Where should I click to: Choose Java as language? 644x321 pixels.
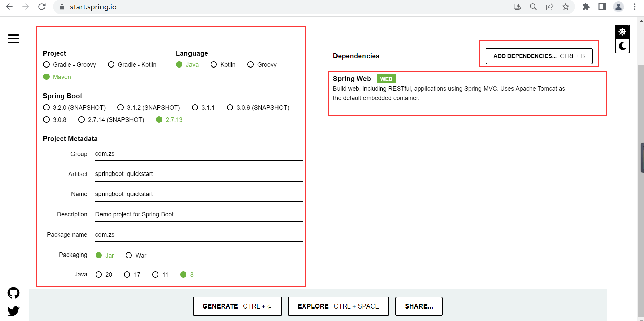[187, 65]
